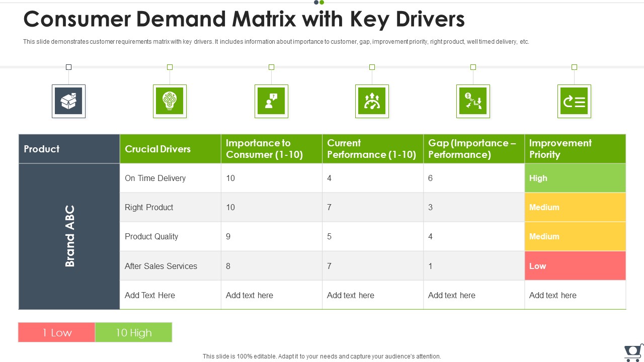Screen dimensions: 644x362
Task: Click the product box icon
Action: pyautogui.click(x=68, y=101)
